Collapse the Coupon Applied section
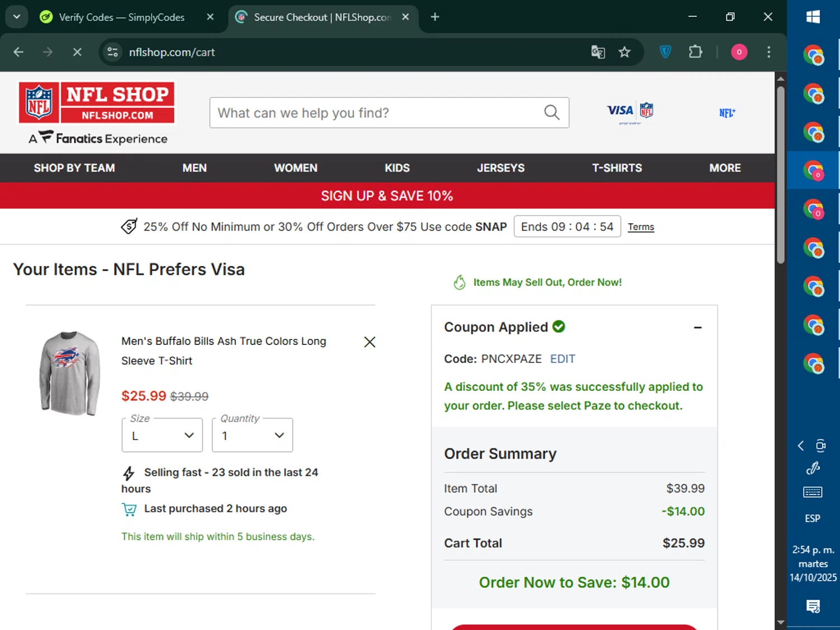Image resolution: width=840 pixels, height=630 pixels. click(x=698, y=327)
